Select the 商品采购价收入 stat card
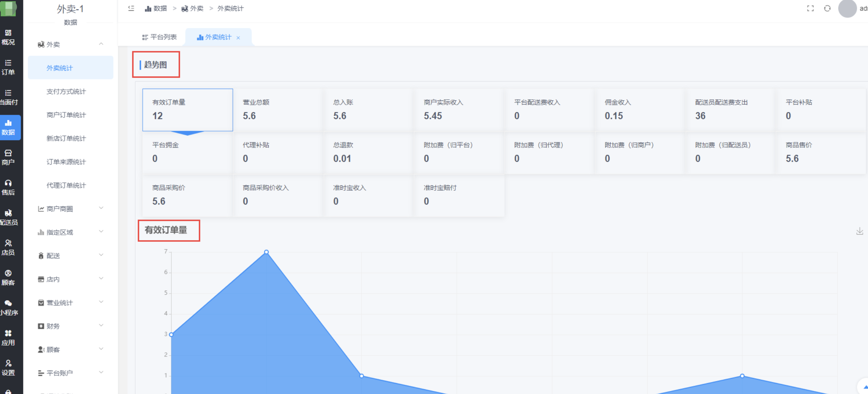The height and width of the screenshot is (394, 868). (278, 195)
